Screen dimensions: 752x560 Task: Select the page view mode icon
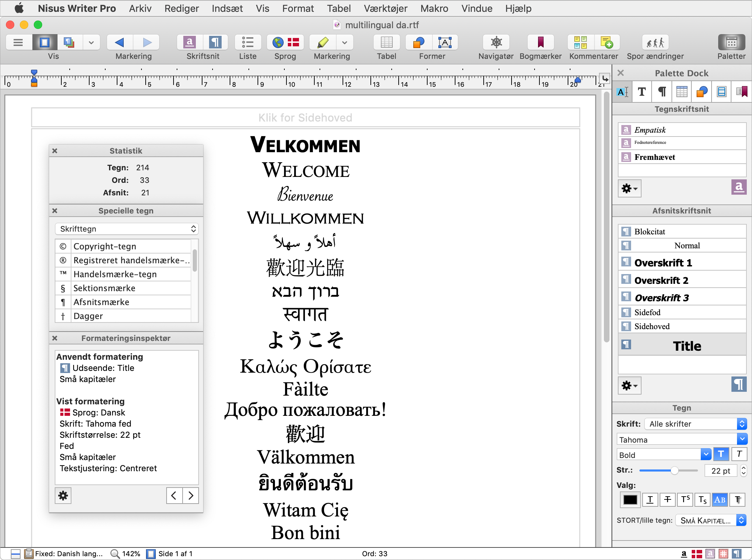click(45, 42)
